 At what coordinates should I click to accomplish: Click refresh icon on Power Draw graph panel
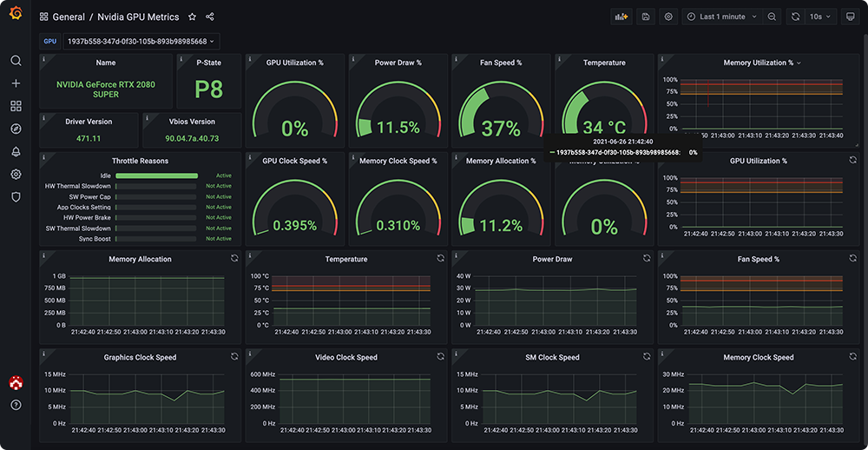[647, 258]
